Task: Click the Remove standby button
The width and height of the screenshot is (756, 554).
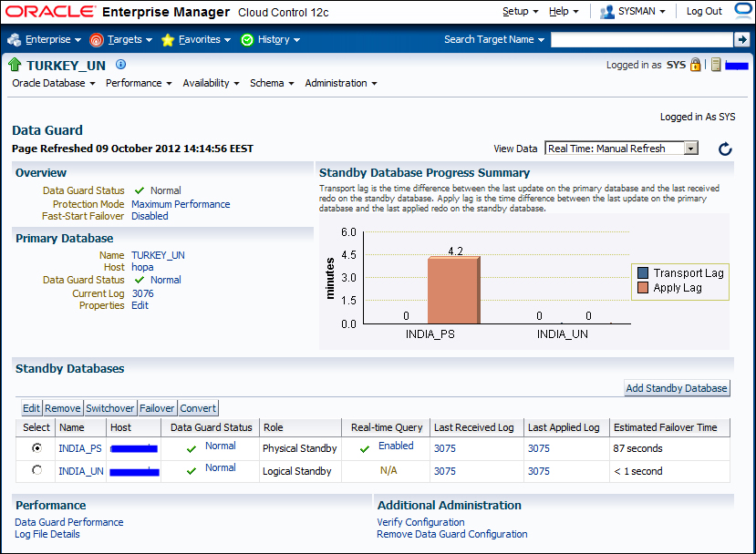Action: click(x=63, y=408)
